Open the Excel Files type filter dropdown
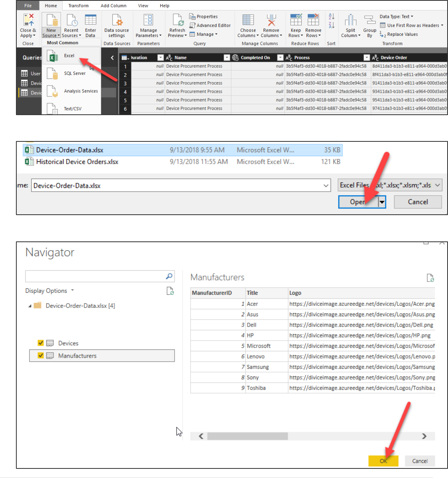Image resolution: width=448 pixels, height=478 pixels. (390, 185)
